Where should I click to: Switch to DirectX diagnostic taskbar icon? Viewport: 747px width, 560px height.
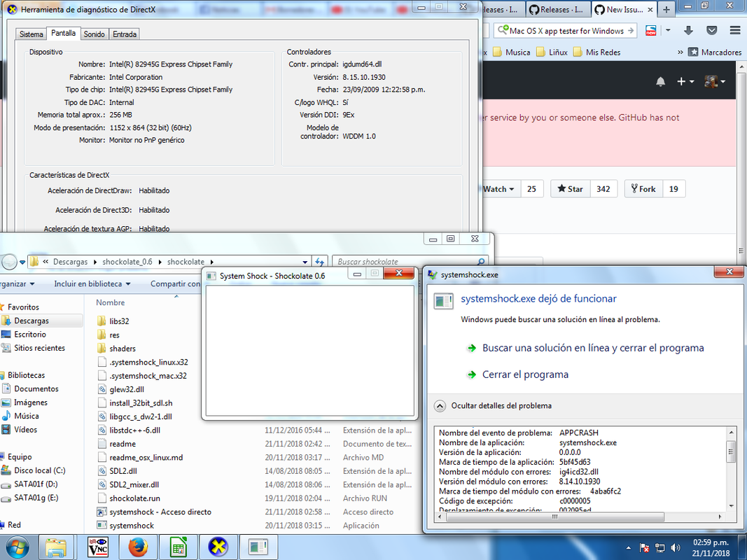coord(218,547)
